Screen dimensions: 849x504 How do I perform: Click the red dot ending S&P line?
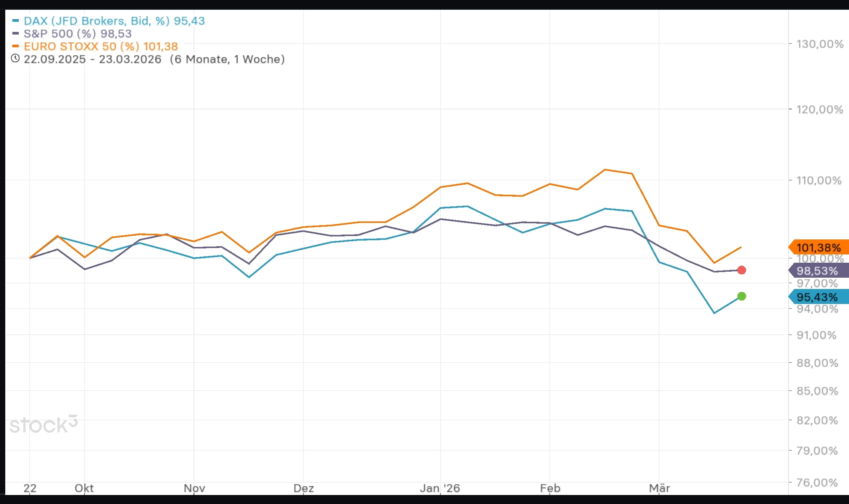point(742,270)
